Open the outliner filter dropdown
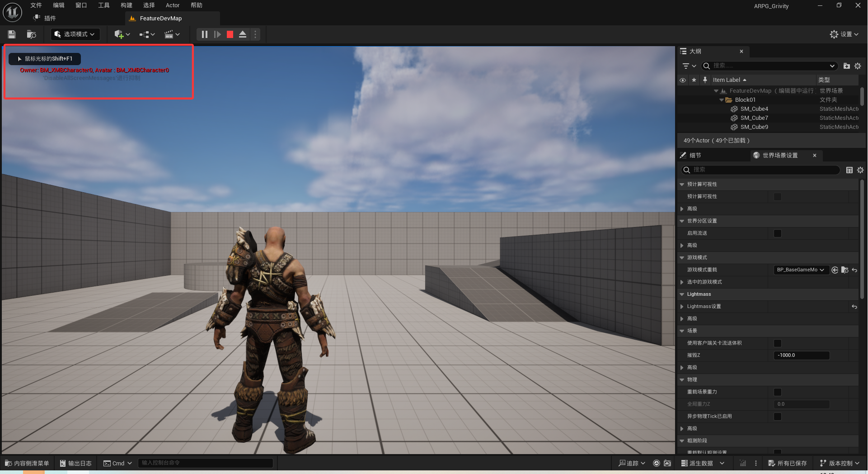The image size is (868, 474). click(x=689, y=66)
